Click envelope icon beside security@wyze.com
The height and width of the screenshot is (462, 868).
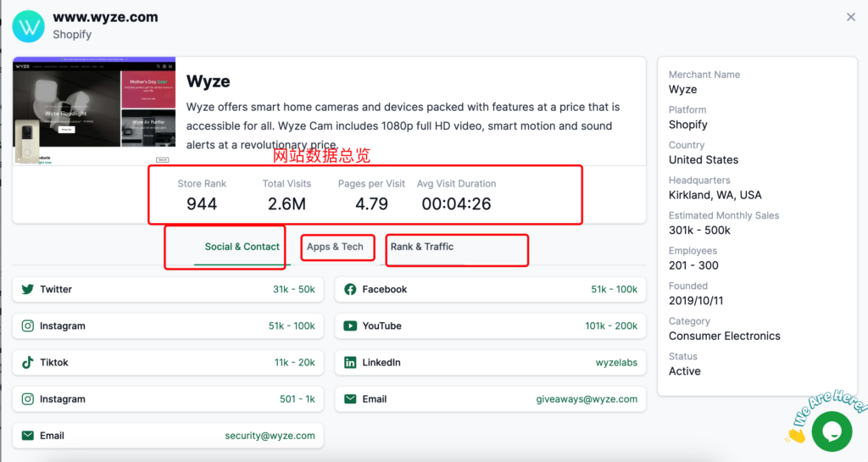pyautogui.click(x=28, y=436)
